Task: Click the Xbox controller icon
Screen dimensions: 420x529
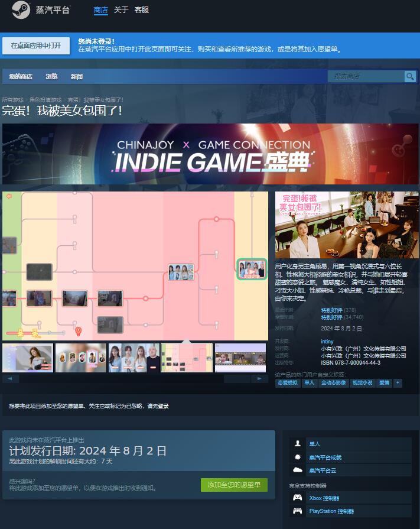Action: [x=298, y=498]
